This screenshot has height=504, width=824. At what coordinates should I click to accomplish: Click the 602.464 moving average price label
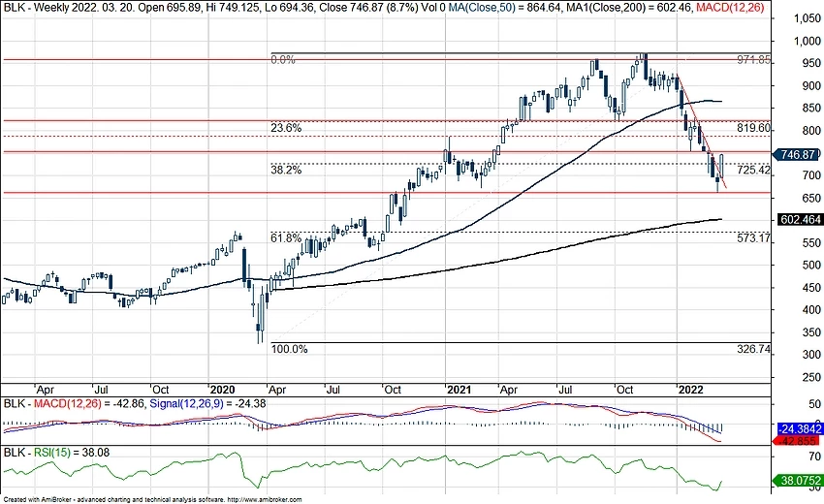point(800,219)
